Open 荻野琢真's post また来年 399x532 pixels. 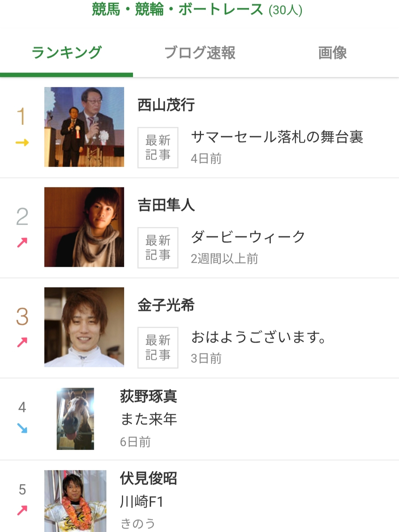(x=149, y=419)
